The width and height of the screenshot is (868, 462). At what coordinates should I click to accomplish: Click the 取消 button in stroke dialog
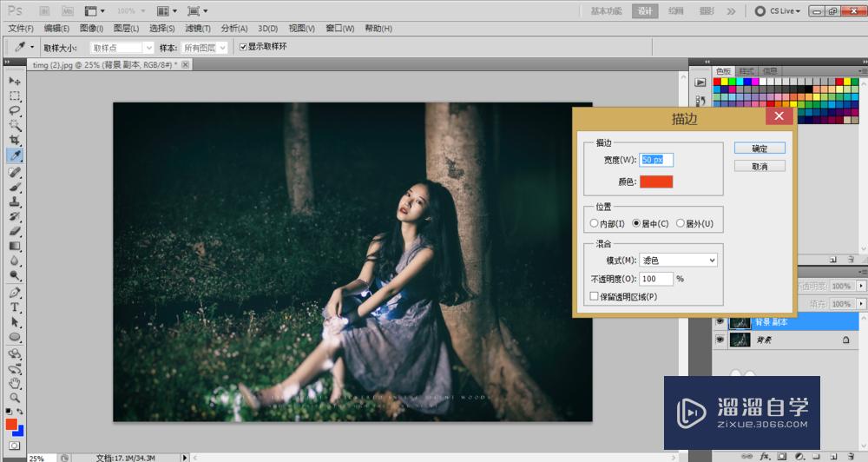point(759,166)
